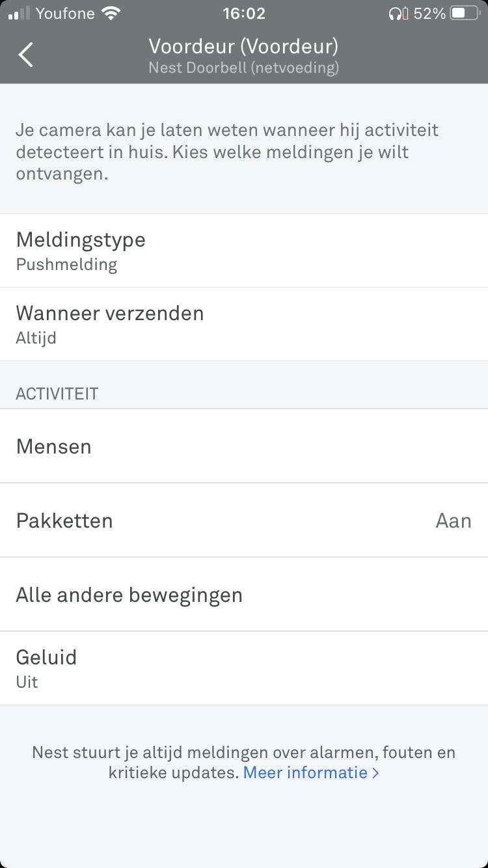488x868 pixels.
Task: Tap the cellular signal bars icon
Action: 20,13
